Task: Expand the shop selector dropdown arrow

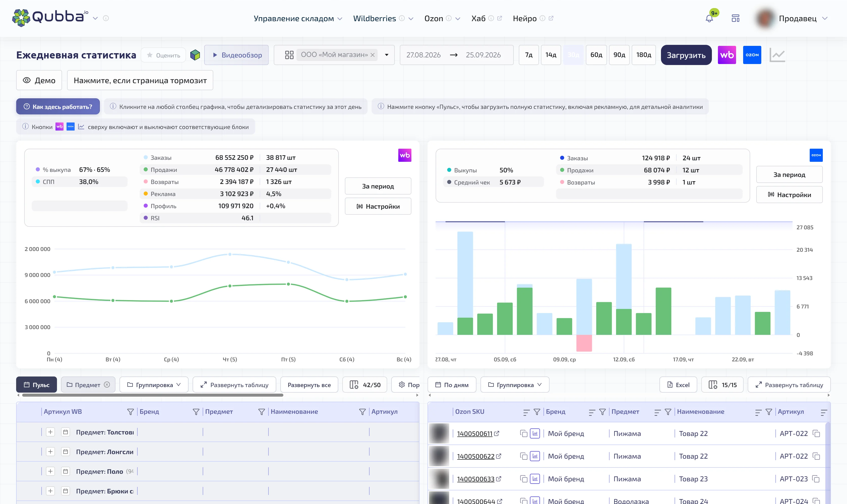Action: coord(387,55)
